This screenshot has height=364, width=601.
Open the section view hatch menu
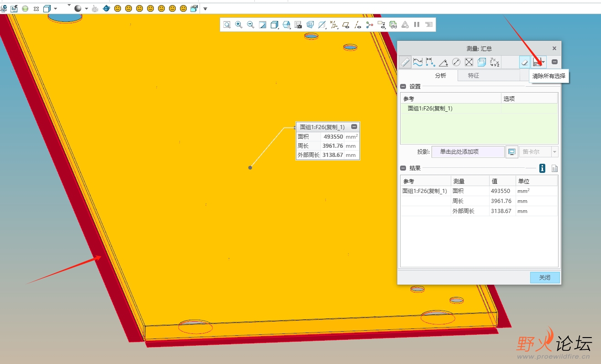[322, 25]
